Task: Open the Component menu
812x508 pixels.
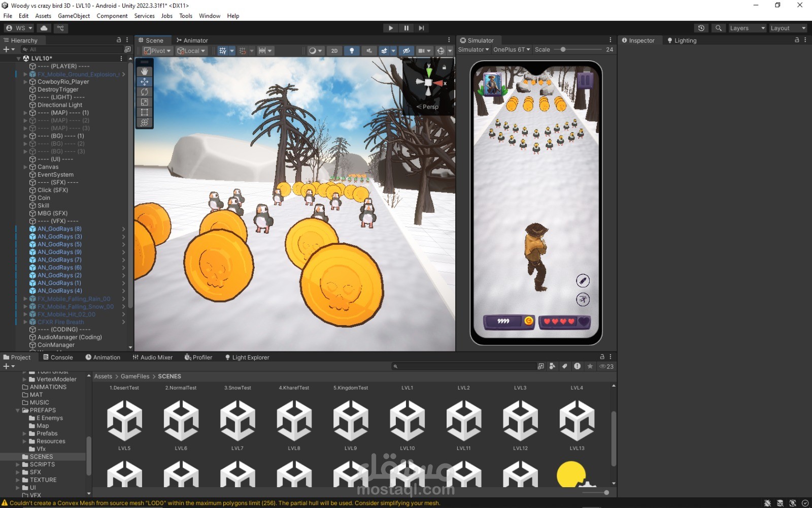Action: tap(112, 16)
